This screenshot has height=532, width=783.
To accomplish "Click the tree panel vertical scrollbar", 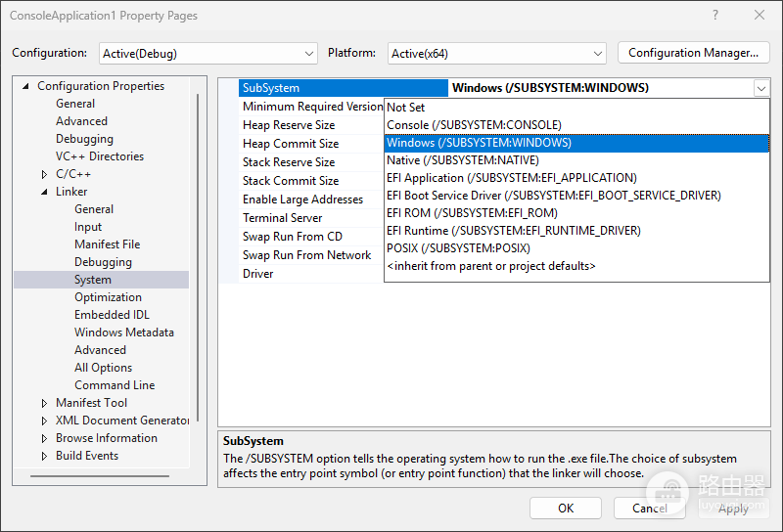I will coord(198,257).
